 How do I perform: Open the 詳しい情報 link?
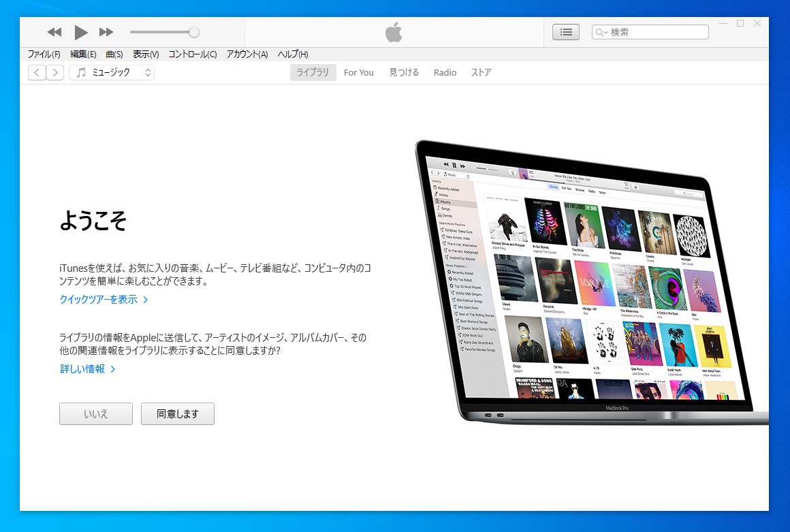click(x=88, y=369)
